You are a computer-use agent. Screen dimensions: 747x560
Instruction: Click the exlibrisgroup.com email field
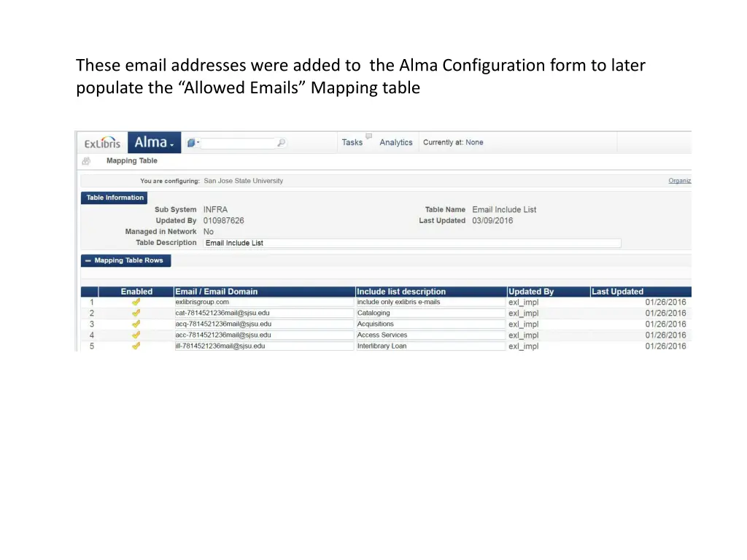(x=264, y=302)
